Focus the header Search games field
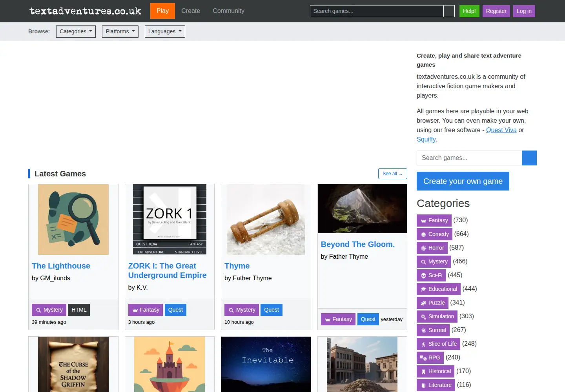Image resolution: width=565 pixels, height=392 pixels. (377, 11)
